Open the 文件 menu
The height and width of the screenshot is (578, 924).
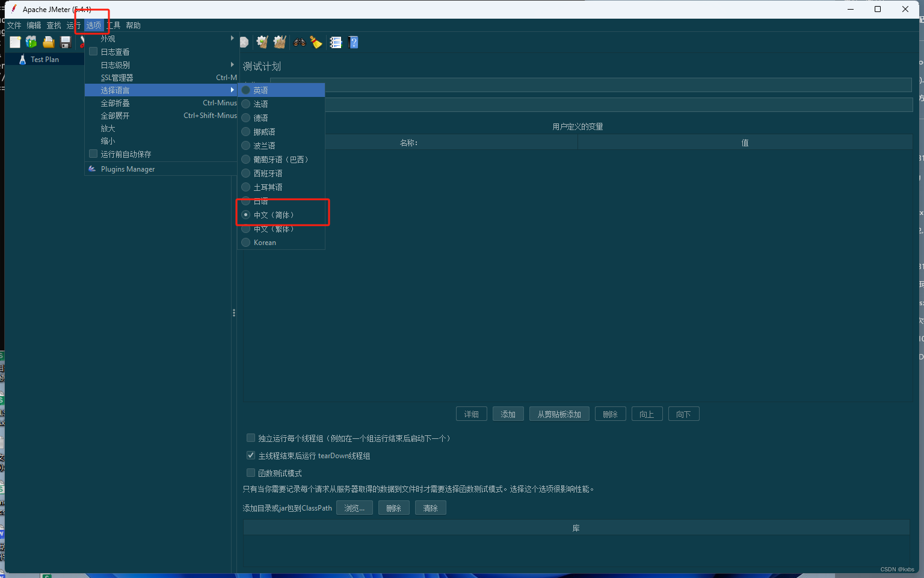pyautogui.click(x=14, y=25)
